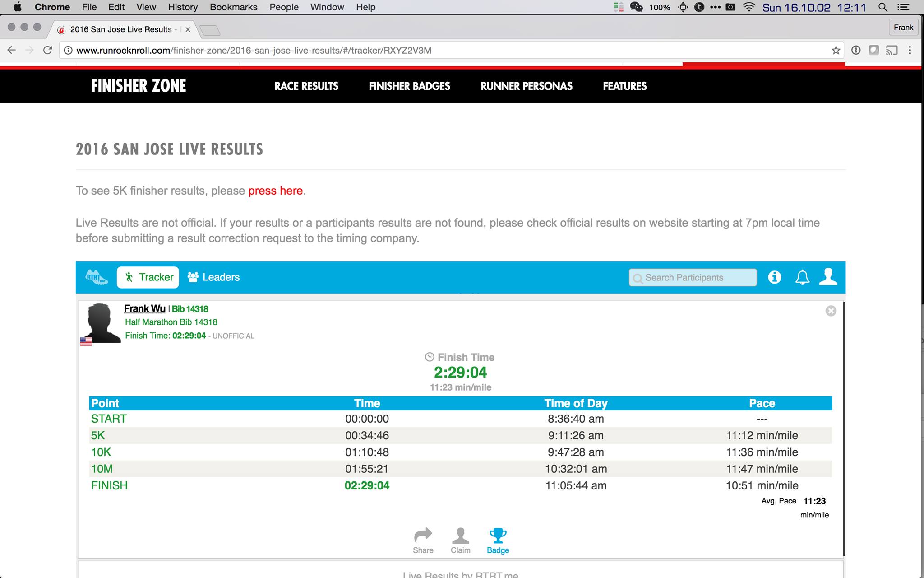Open the Frank Wu name link

144,308
